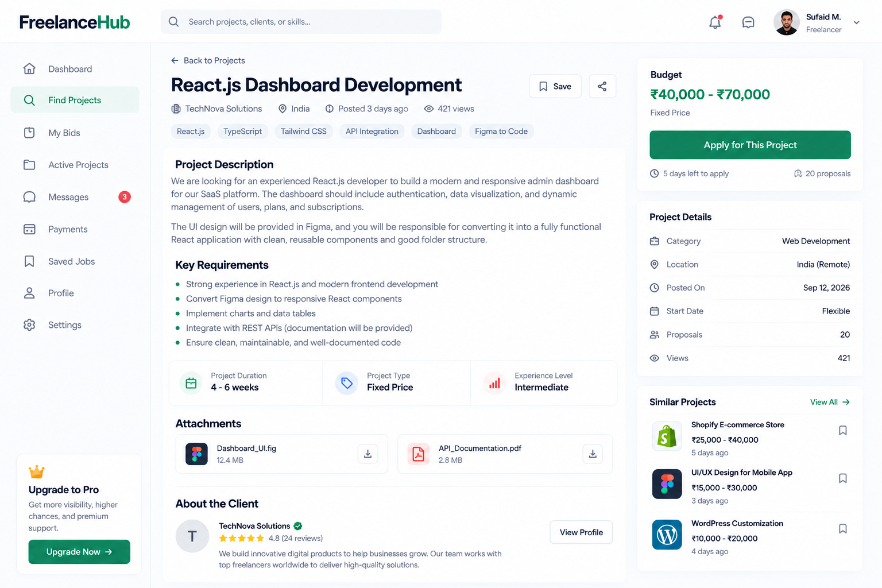Open Active Projects in the sidebar
Screen dimensions: 882x588
coord(75,165)
